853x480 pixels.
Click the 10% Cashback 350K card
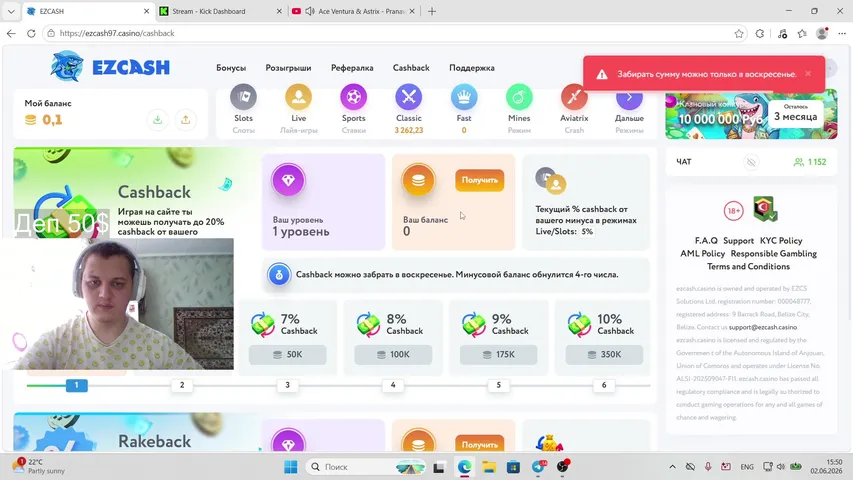pyautogui.click(x=604, y=337)
